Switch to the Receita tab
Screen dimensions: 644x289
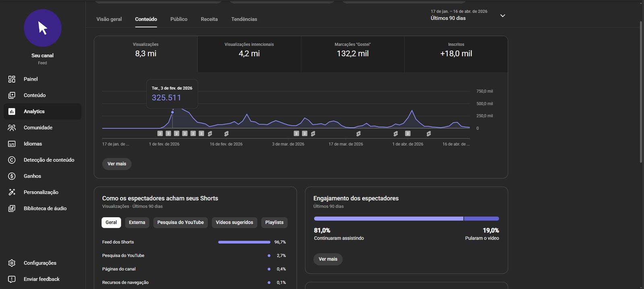coord(209,19)
